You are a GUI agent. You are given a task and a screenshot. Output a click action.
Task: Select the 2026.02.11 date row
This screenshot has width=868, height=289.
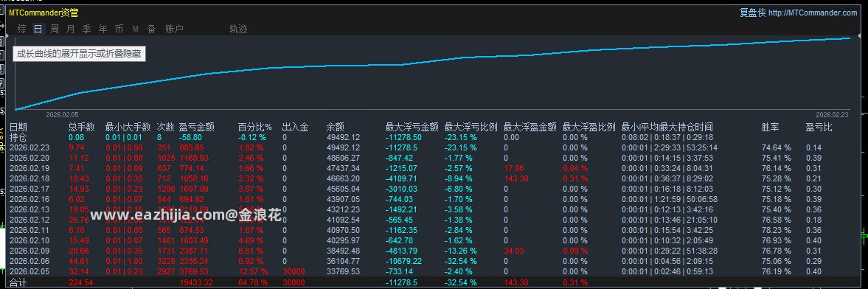[30, 230]
